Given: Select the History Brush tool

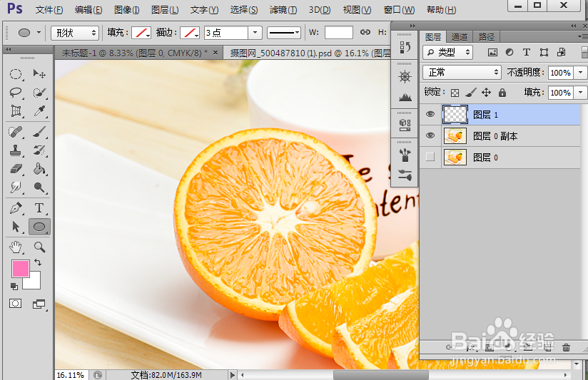Looking at the screenshot, I should [x=39, y=150].
